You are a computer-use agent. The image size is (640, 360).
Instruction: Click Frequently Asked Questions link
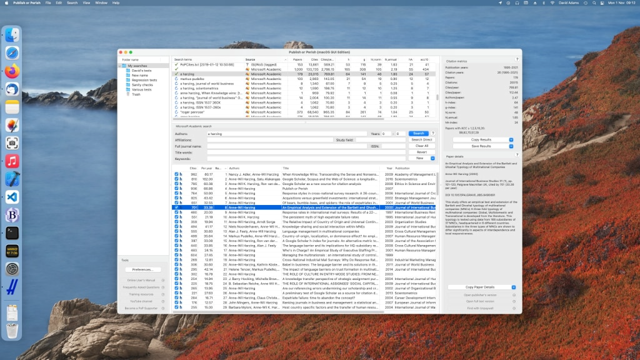(x=141, y=287)
